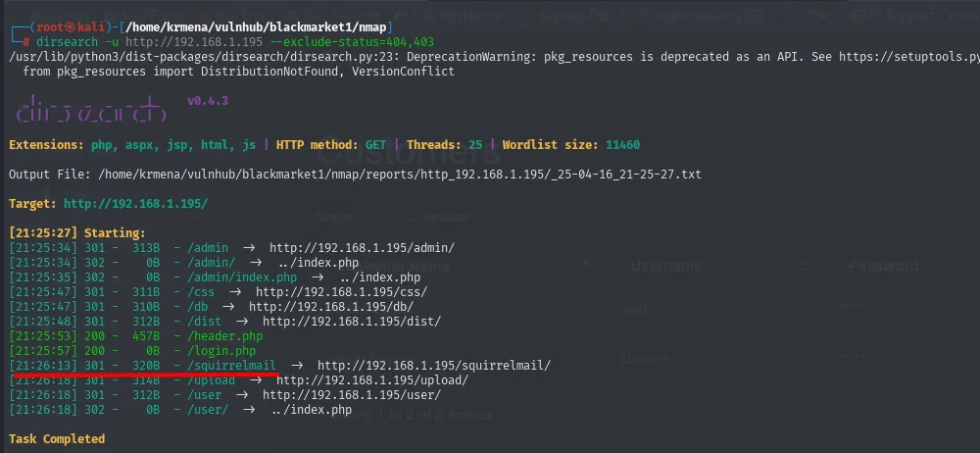Click the /squirrelmail result path

232,366
